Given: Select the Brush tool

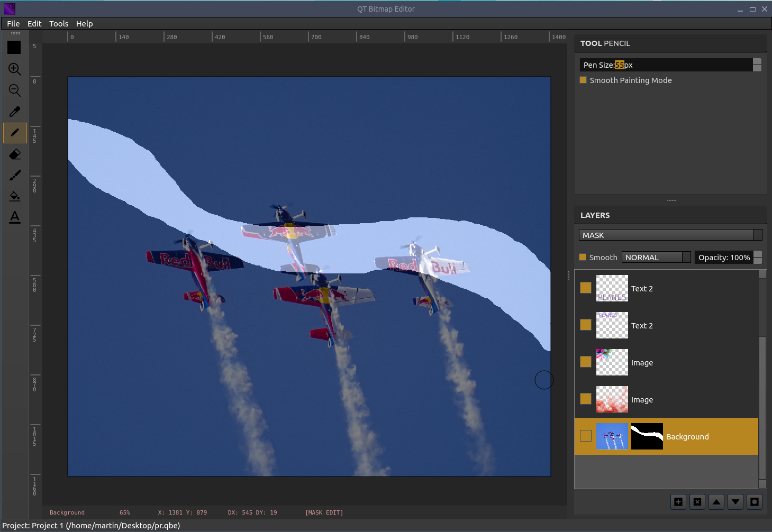Looking at the screenshot, I should (15, 175).
